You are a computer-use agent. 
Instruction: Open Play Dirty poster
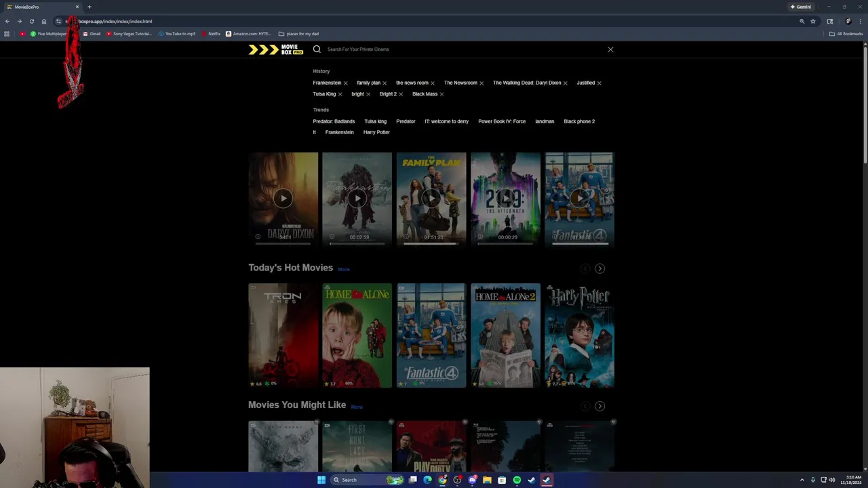pos(431,445)
